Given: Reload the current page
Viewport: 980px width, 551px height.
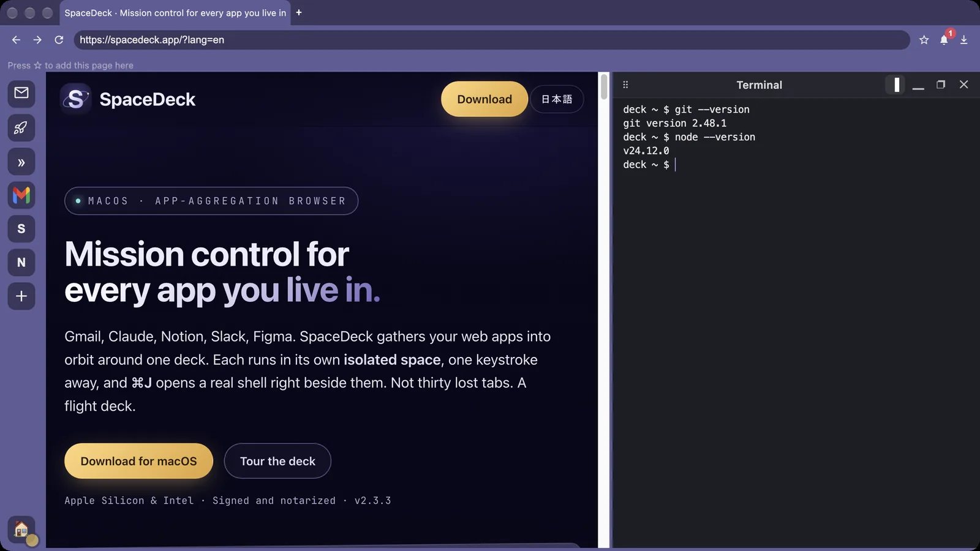Looking at the screenshot, I should 59,40.
